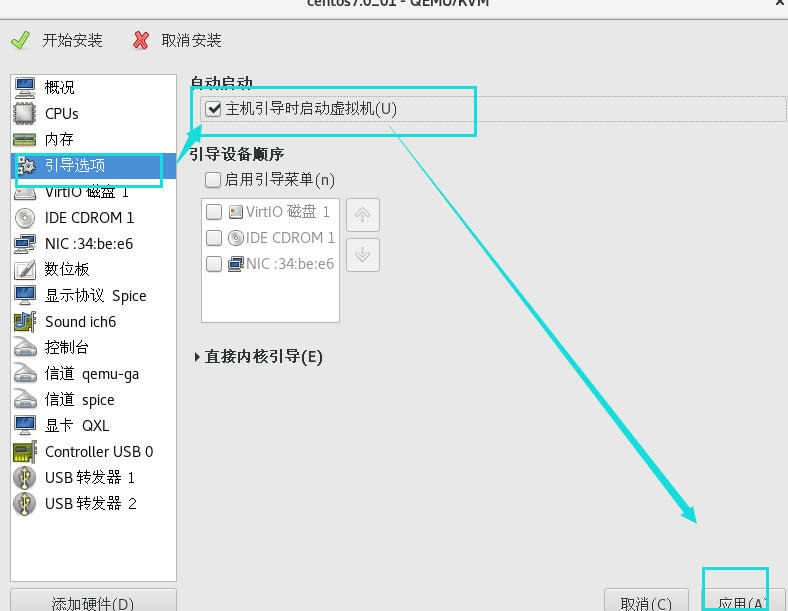Click the 数位板 tablet icon
Viewport: 788px width, 611px height.
(25, 270)
